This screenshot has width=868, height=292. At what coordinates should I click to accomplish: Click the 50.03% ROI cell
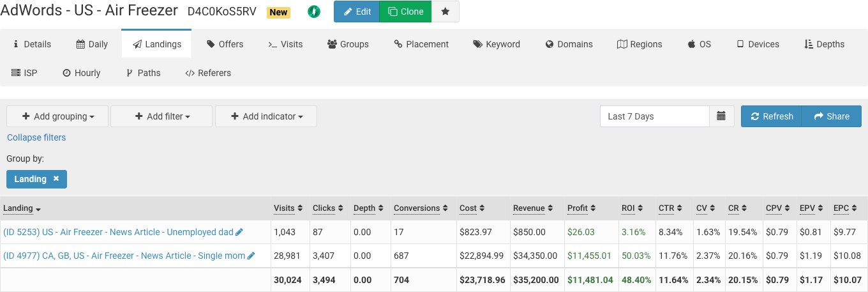pyautogui.click(x=636, y=256)
